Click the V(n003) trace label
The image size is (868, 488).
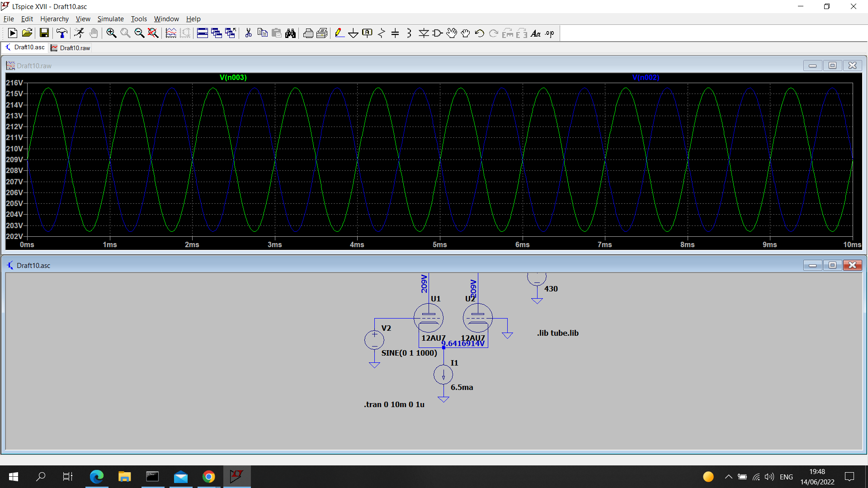coord(233,77)
